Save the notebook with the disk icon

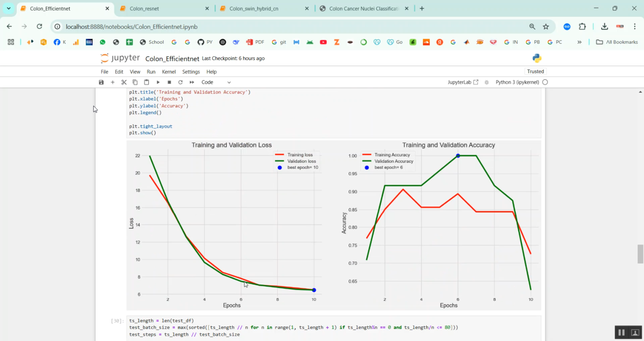[x=101, y=82]
